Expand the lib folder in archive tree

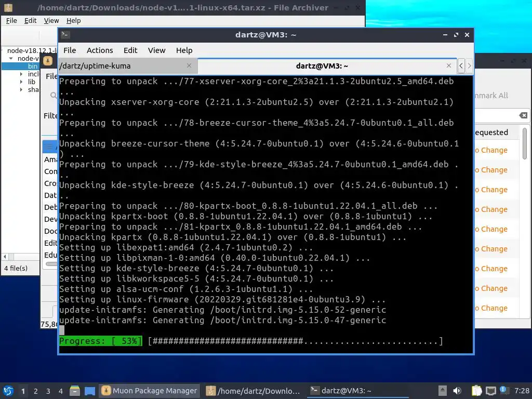(x=21, y=82)
